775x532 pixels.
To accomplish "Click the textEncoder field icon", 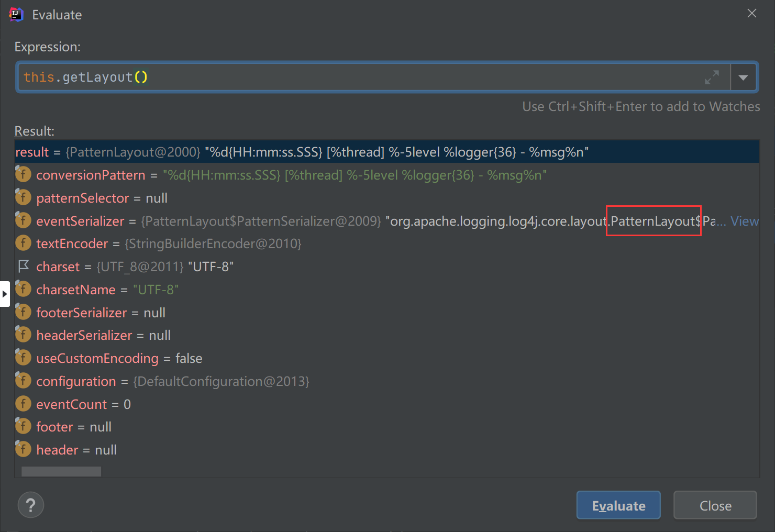I will [23, 243].
